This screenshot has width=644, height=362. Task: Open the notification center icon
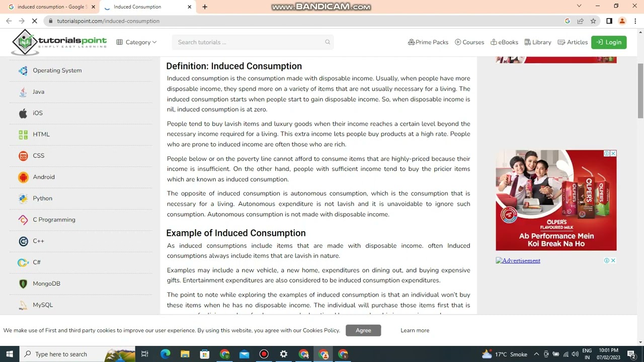(x=631, y=354)
